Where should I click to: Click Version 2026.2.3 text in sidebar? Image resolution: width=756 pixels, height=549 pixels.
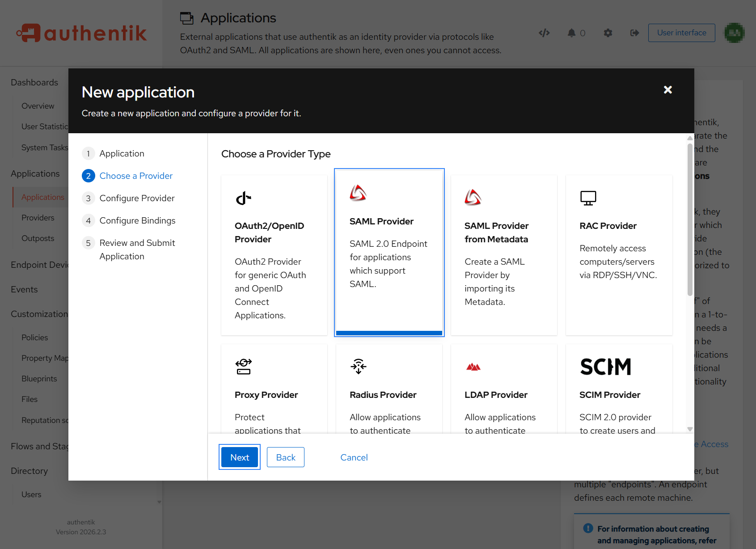pyautogui.click(x=81, y=532)
